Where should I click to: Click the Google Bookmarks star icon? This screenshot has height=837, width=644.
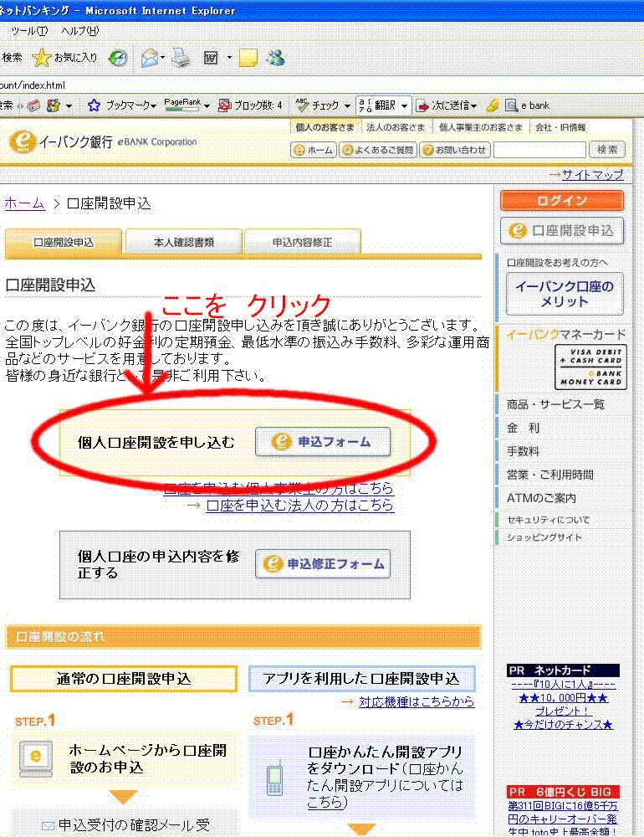(x=94, y=105)
